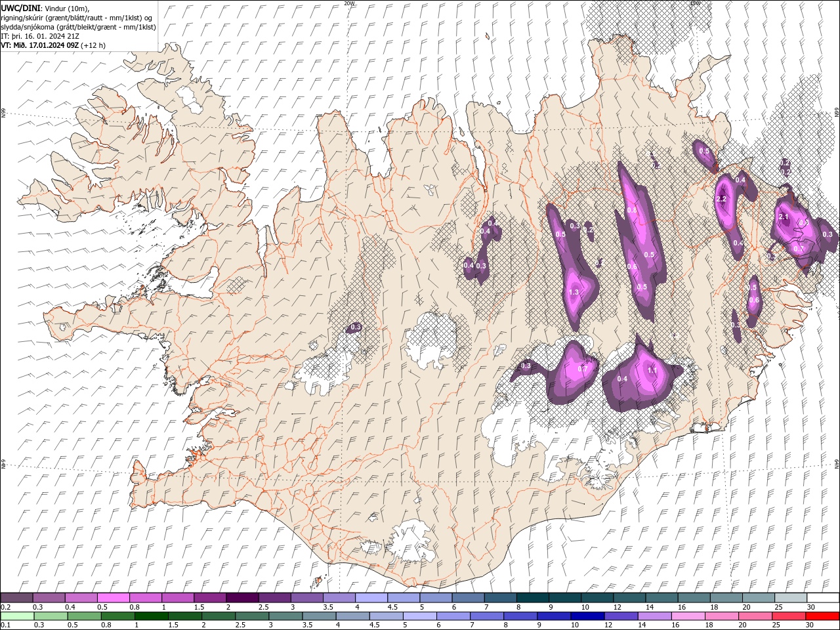Select the light pink swatch labeled 16
This screenshot has height=630, width=840.
pos(688,616)
